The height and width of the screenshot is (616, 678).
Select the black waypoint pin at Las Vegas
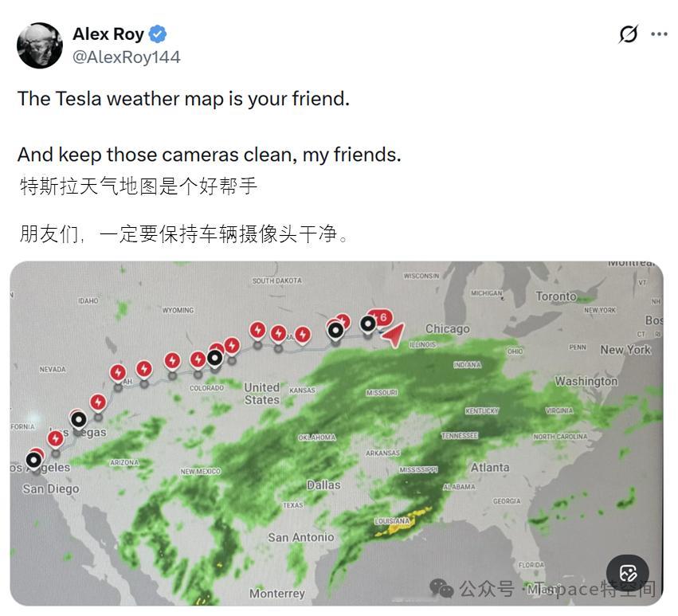tap(79, 420)
